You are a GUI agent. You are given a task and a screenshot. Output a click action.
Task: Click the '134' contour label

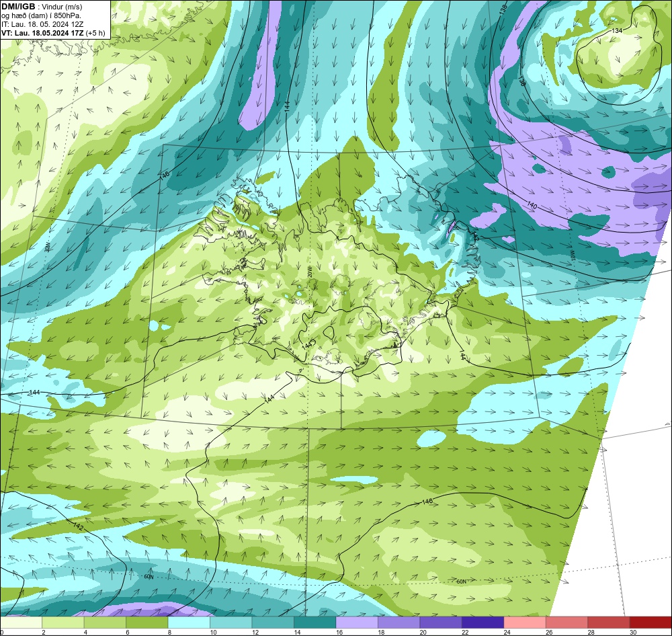[x=617, y=31]
